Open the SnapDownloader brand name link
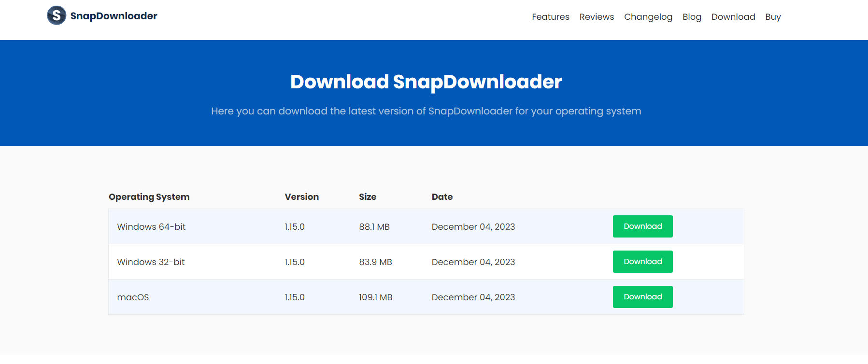The width and height of the screenshot is (868, 364). click(114, 16)
